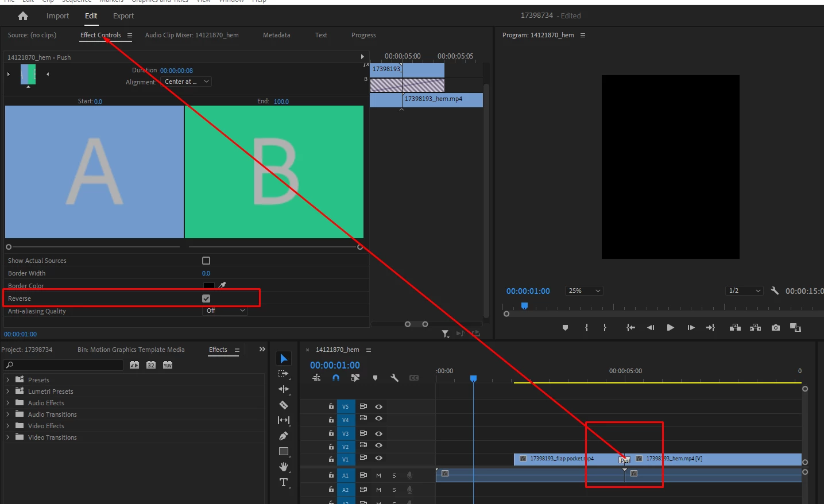The width and height of the screenshot is (824, 504).
Task: Go to Out point in Program monitor
Action: pos(710,327)
